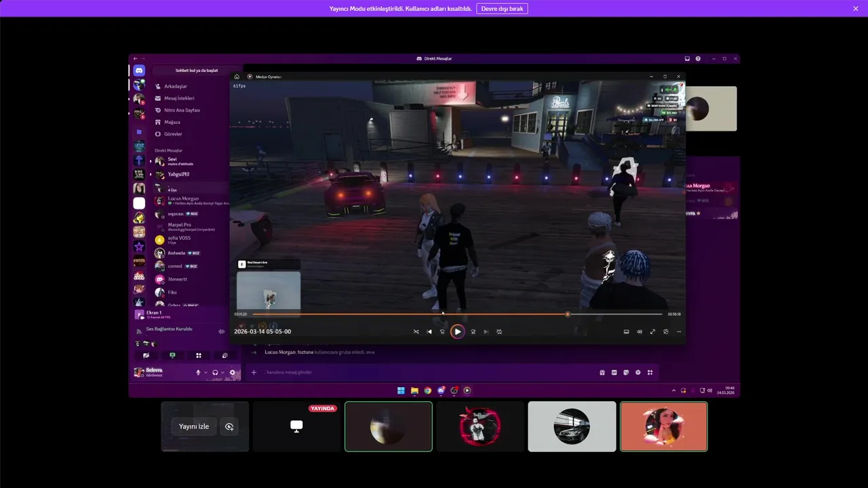Viewport: 868px width, 488px height.
Task: Open direct message with Fiko
Action: [192, 292]
